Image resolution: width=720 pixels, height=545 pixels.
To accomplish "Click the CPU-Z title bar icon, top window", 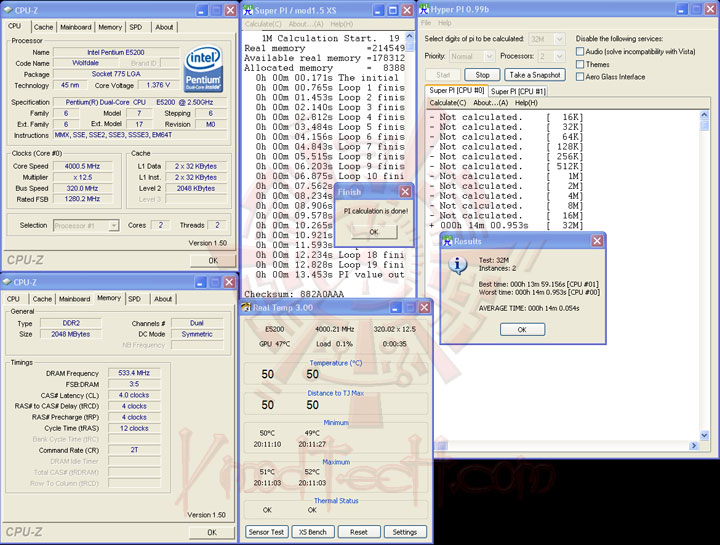I will pyautogui.click(x=8, y=10).
